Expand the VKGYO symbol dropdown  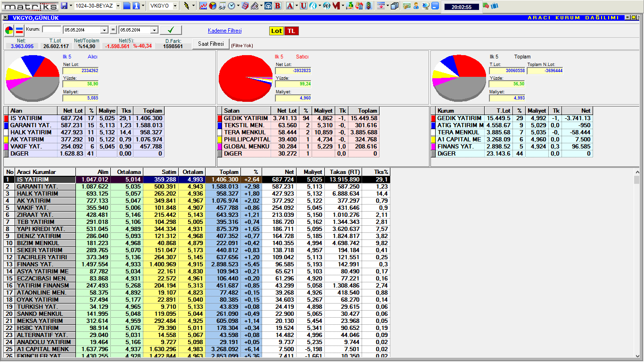(x=175, y=6)
